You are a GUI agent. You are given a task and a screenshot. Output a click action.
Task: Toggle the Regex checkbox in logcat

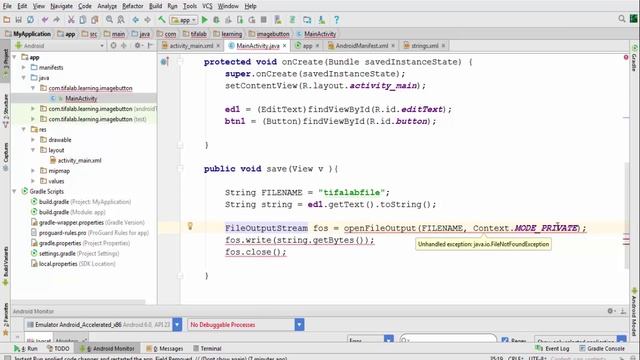[x=505, y=340]
